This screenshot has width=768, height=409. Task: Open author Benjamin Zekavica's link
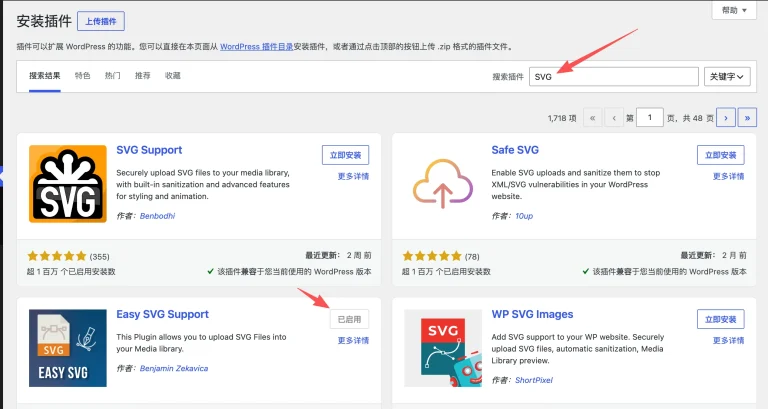pos(174,368)
